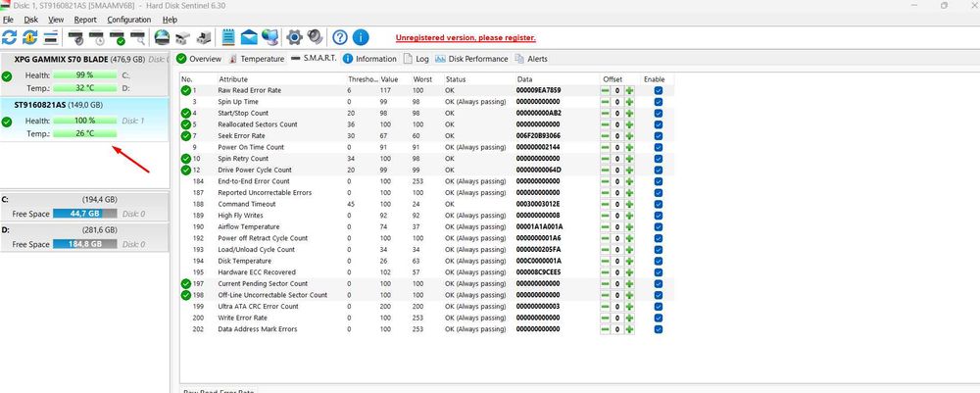The height and width of the screenshot is (393, 980).
Task: Open the Disk menu
Action: (x=31, y=20)
